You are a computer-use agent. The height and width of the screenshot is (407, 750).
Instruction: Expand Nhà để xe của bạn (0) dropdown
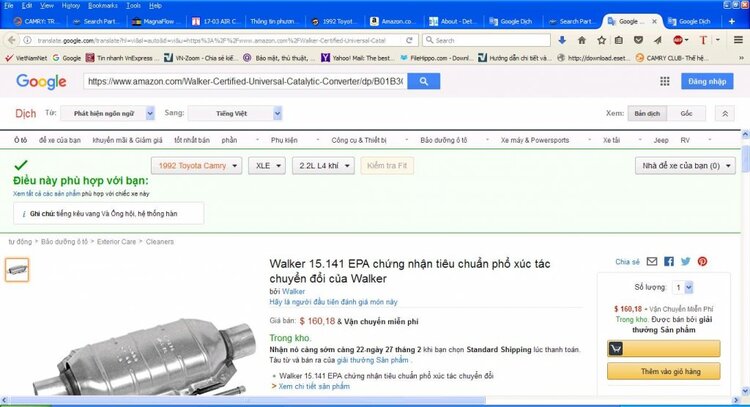point(685,166)
